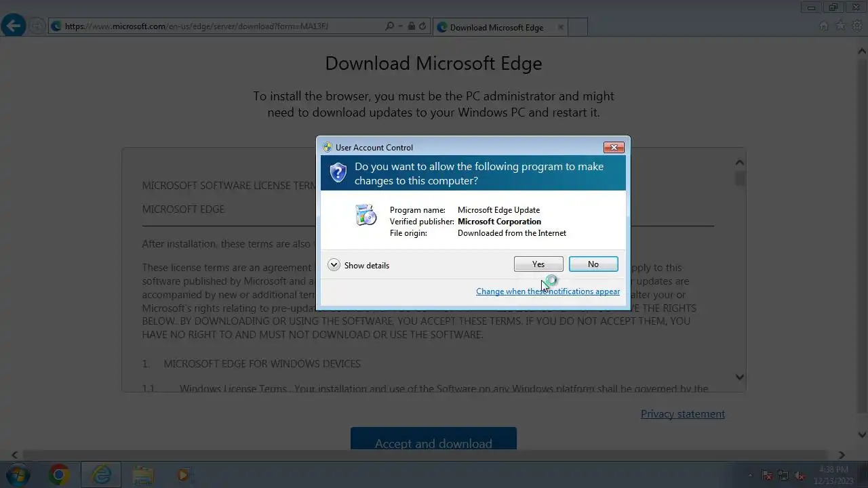
Task: Click the Microsoft Edge Update program icon
Action: [x=366, y=215]
